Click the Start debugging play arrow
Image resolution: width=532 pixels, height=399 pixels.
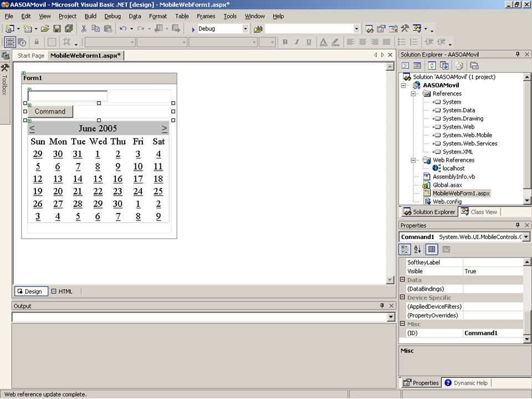(193, 29)
